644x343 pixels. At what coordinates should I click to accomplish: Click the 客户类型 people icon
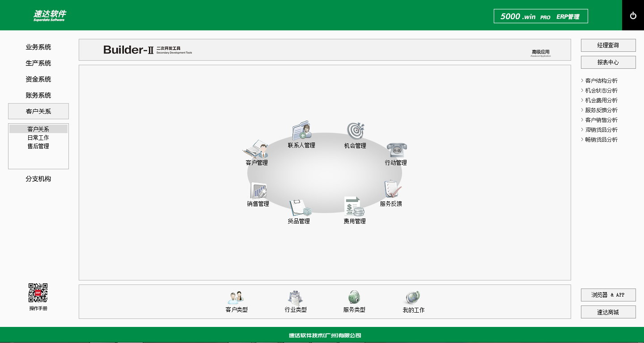pos(237,297)
